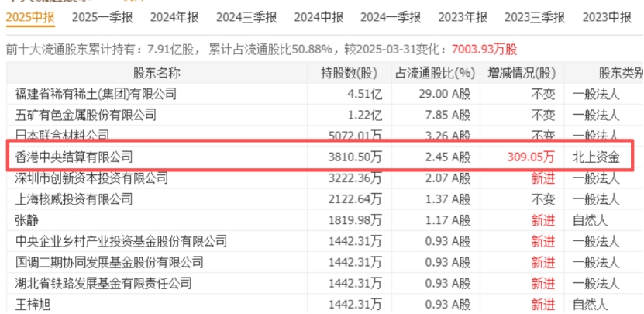Click the 股东名称 column header
This screenshot has width=644, height=314.
coord(157,73)
